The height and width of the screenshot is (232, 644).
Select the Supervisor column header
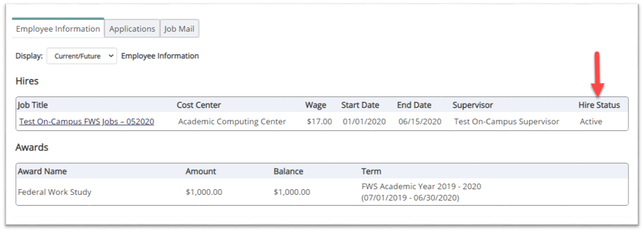click(472, 105)
